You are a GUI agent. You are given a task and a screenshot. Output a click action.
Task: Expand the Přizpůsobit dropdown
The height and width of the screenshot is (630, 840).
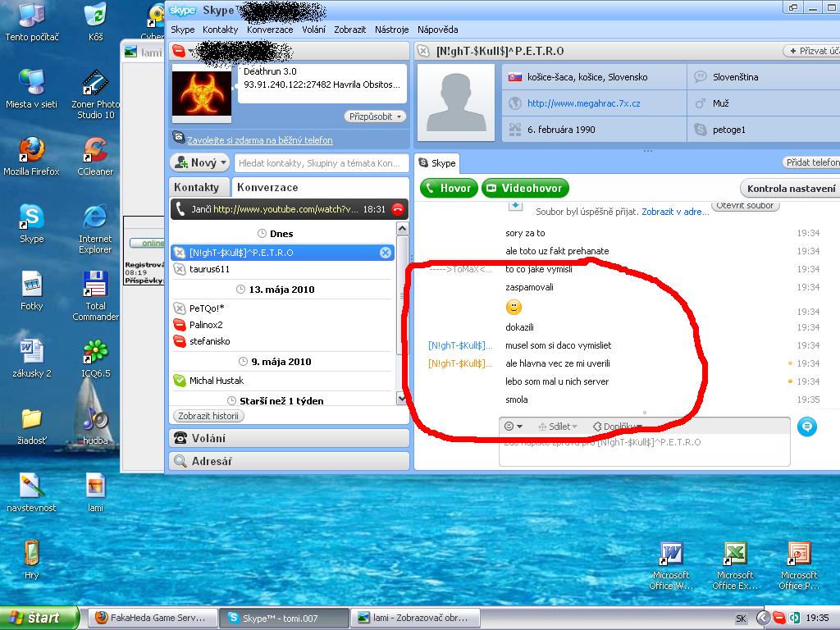pos(375,116)
